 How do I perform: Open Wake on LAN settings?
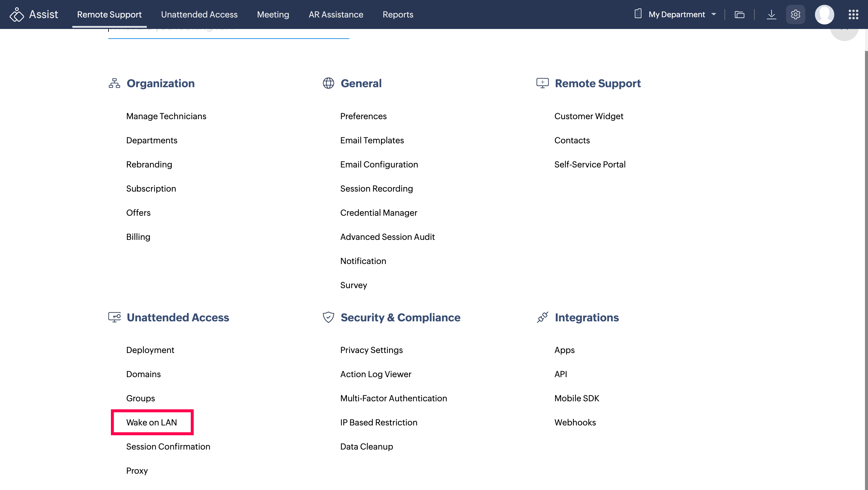pos(151,422)
